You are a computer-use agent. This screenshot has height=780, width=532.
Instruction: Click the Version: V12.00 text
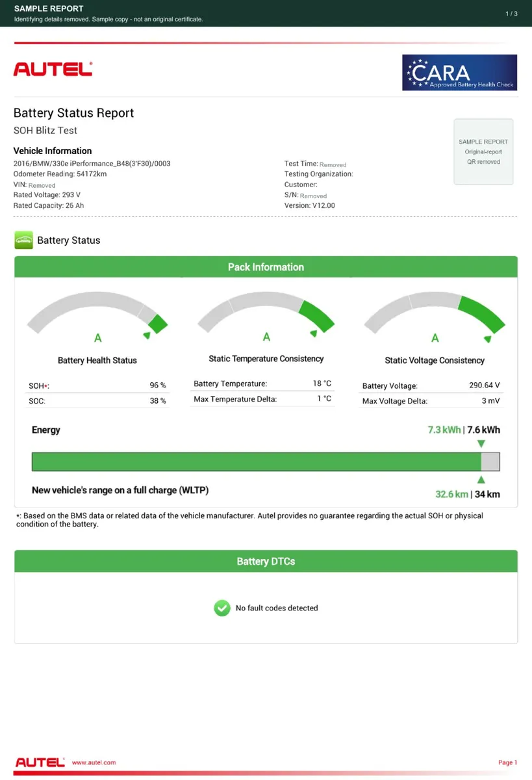tap(310, 205)
